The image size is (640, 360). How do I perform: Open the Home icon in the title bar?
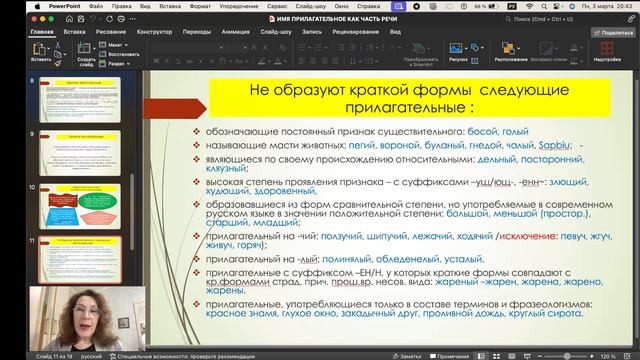point(69,19)
